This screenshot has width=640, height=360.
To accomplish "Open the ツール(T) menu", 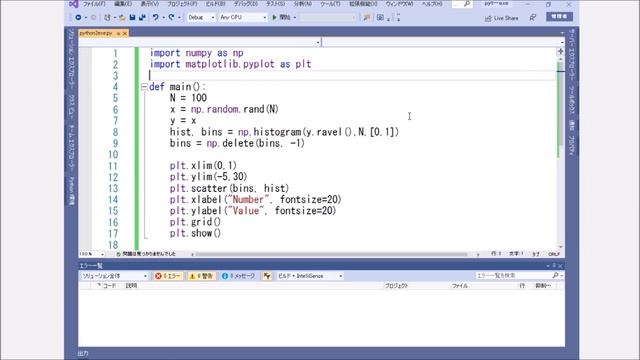I will (x=330, y=4).
